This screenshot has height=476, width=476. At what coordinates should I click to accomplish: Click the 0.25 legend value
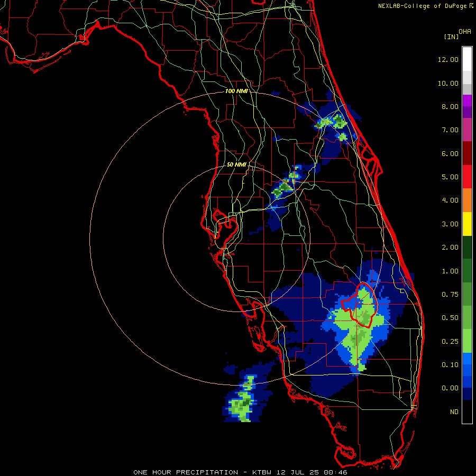pyautogui.click(x=450, y=342)
